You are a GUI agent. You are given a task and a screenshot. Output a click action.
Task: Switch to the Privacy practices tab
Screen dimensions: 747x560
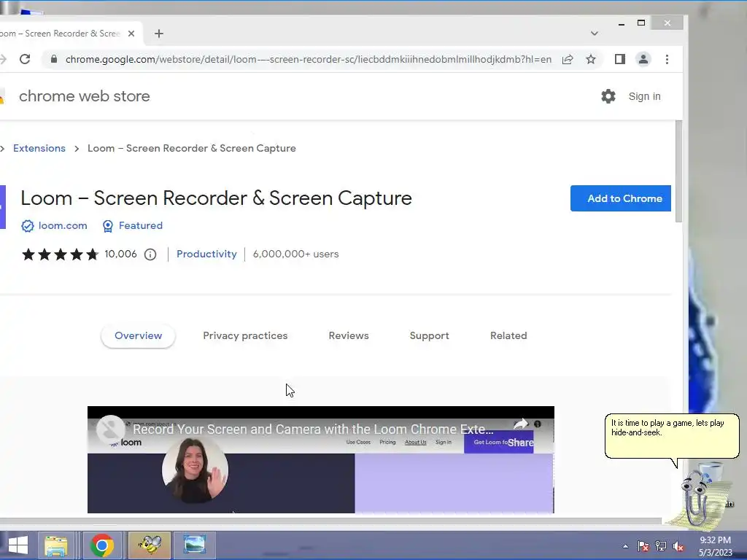point(245,335)
